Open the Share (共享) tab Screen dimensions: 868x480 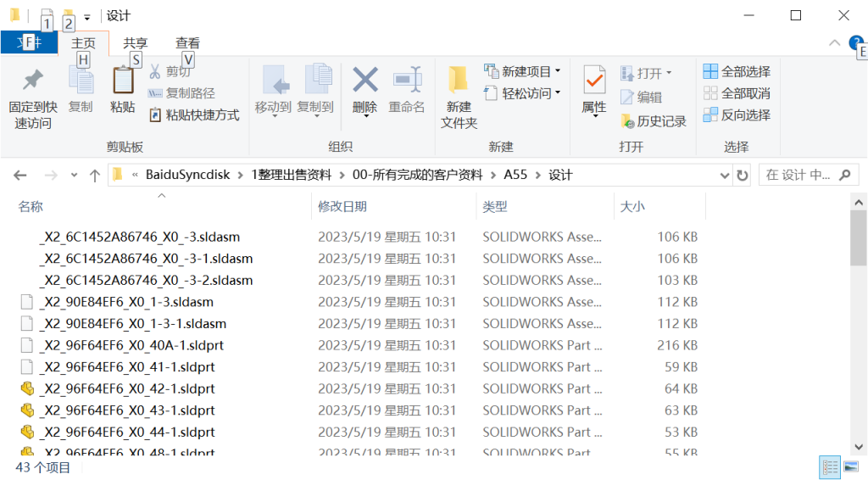[135, 43]
